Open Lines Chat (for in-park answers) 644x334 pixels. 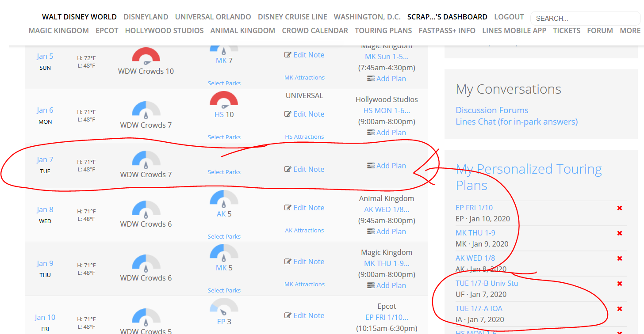tap(517, 121)
